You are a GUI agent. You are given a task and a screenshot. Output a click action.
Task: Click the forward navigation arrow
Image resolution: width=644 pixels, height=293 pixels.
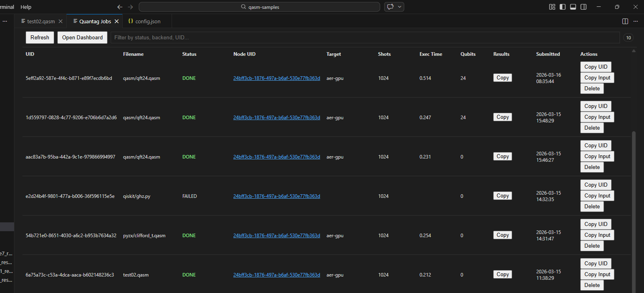coord(130,7)
